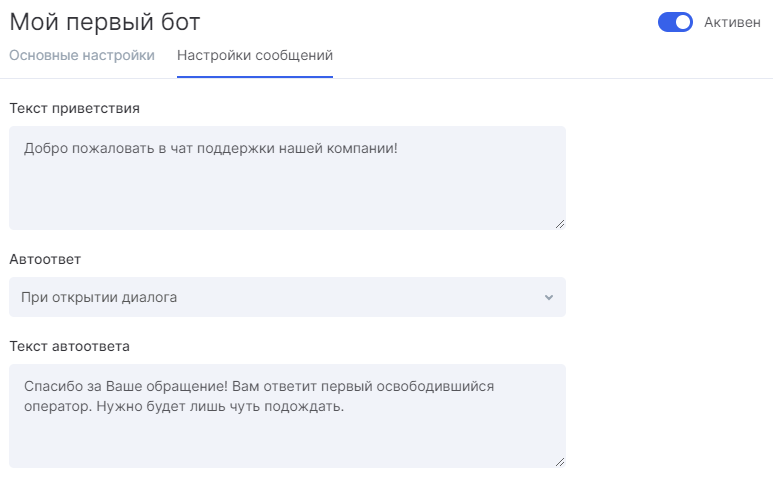The width and height of the screenshot is (773, 494).
Task: Click the Автоответ field label
Action: [45, 259]
